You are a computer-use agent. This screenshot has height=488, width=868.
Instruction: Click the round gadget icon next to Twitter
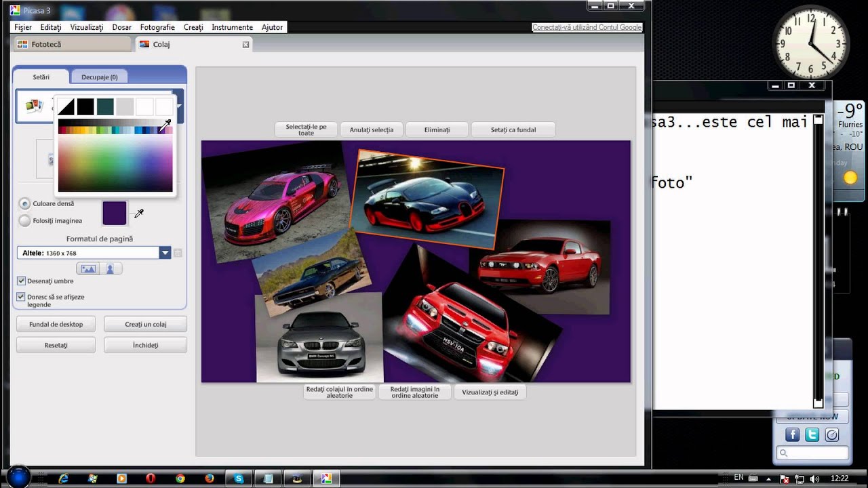click(x=832, y=434)
